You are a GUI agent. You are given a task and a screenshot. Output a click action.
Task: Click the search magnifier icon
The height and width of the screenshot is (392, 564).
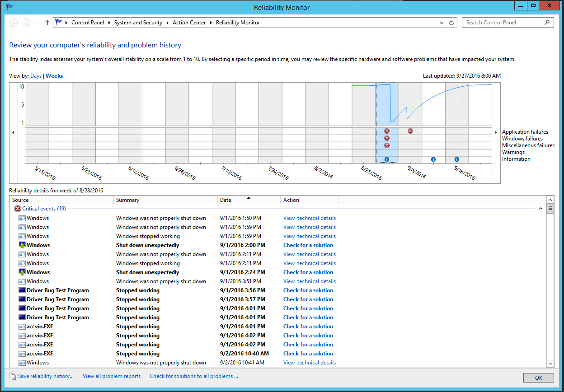coord(546,22)
